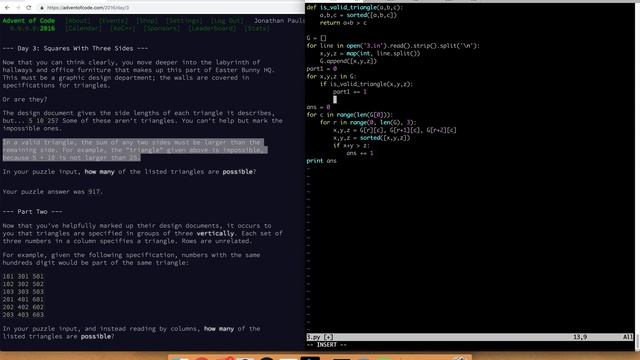Screen dimensions: 640x360
Task: Click the "G.append([x,y,z])" code line
Action: (348, 61)
